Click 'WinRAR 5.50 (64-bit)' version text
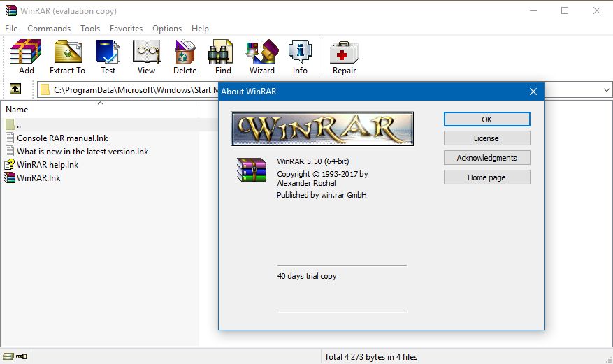Screen dimensions: 613x364 click(312, 161)
